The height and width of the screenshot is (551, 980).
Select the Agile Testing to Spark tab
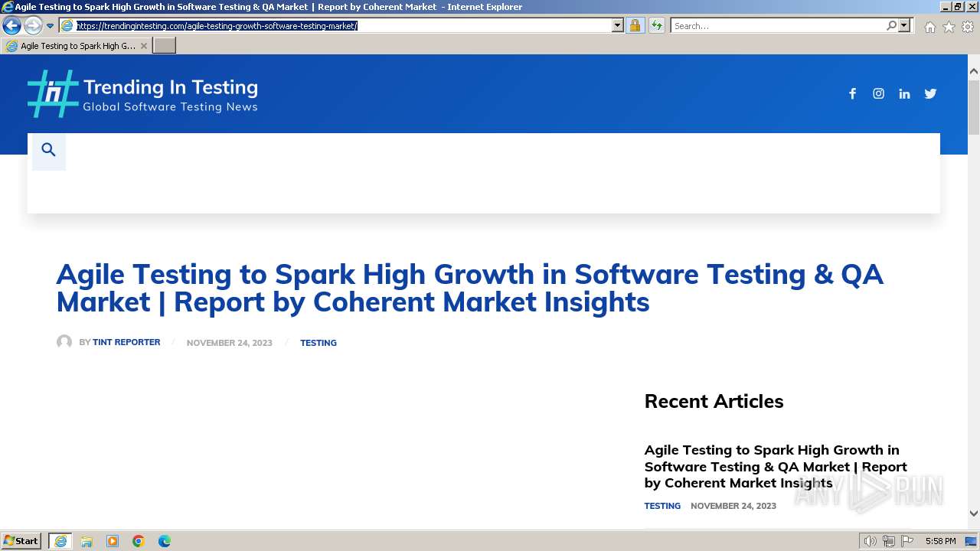77,46
